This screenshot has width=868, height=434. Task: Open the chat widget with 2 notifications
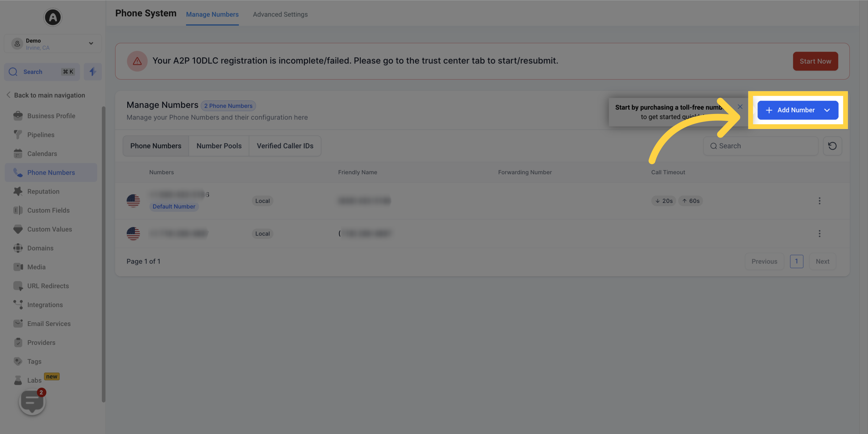pos(32,402)
